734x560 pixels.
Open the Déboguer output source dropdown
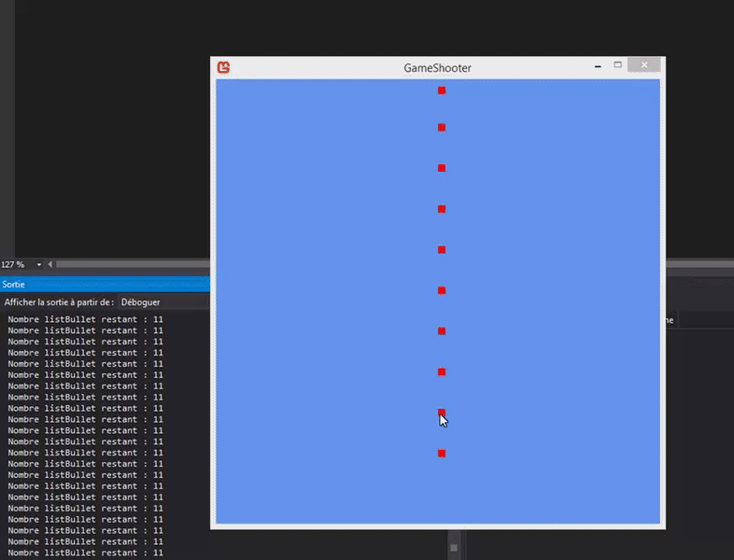[164, 302]
